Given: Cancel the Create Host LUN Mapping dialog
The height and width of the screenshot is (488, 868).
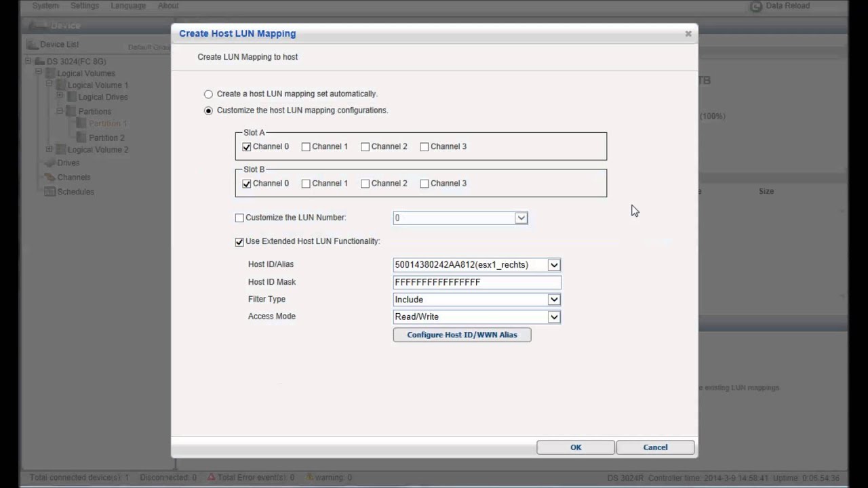Looking at the screenshot, I should coord(655,447).
